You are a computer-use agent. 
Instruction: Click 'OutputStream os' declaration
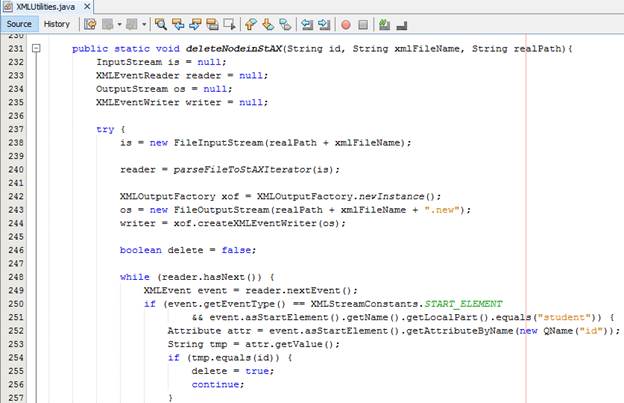coord(140,89)
